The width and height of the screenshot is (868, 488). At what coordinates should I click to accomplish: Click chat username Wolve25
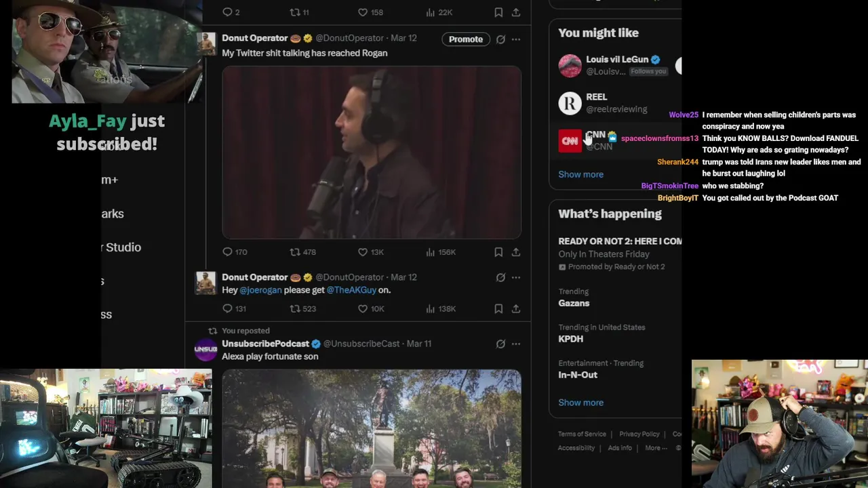click(x=684, y=115)
